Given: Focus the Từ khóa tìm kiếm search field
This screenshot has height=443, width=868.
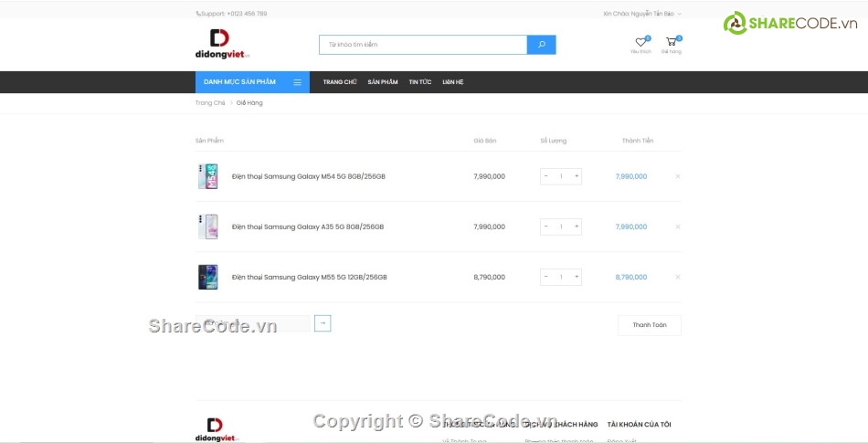Looking at the screenshot, I should [x=423, y=45].
